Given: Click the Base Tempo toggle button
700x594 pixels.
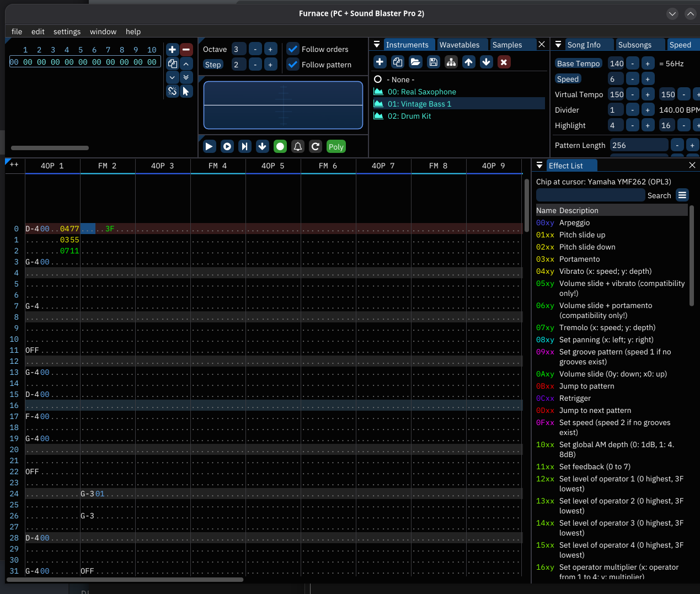Looking at the screenshot, I should click(578, 63).
